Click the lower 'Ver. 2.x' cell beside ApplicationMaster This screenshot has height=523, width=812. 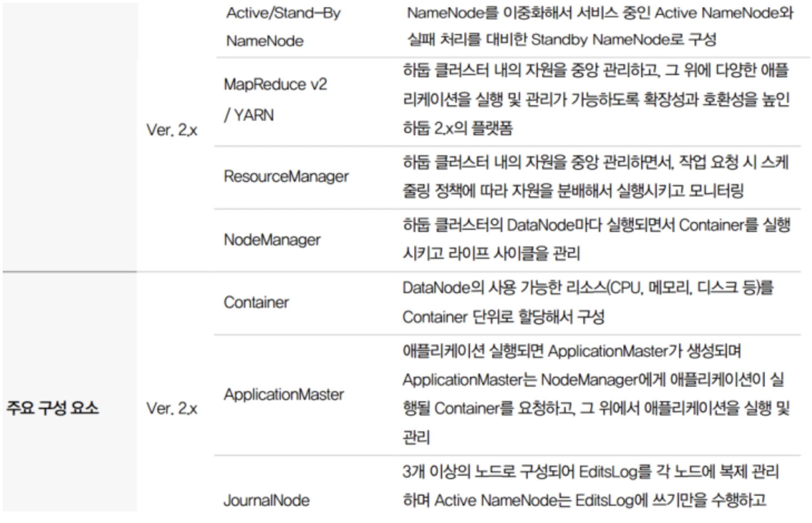pos(172,408)
